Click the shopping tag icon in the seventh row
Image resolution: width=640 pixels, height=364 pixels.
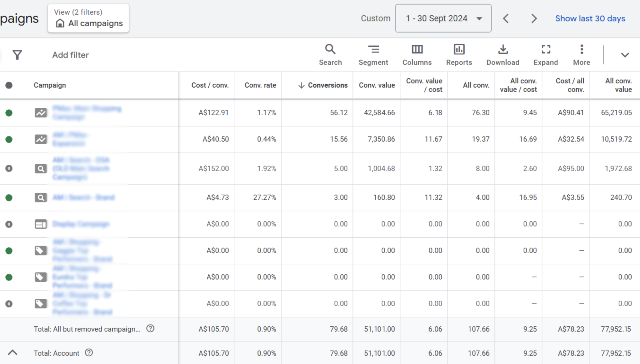[41, 277]
